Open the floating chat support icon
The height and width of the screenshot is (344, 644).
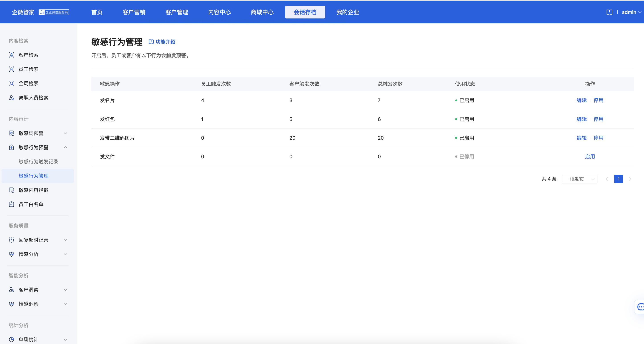point(640,307)
